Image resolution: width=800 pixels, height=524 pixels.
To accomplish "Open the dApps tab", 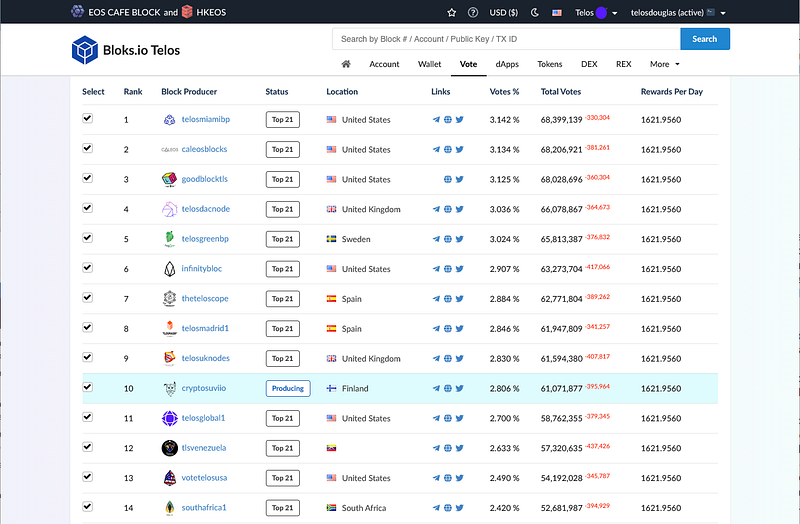I will click(507, 64).
